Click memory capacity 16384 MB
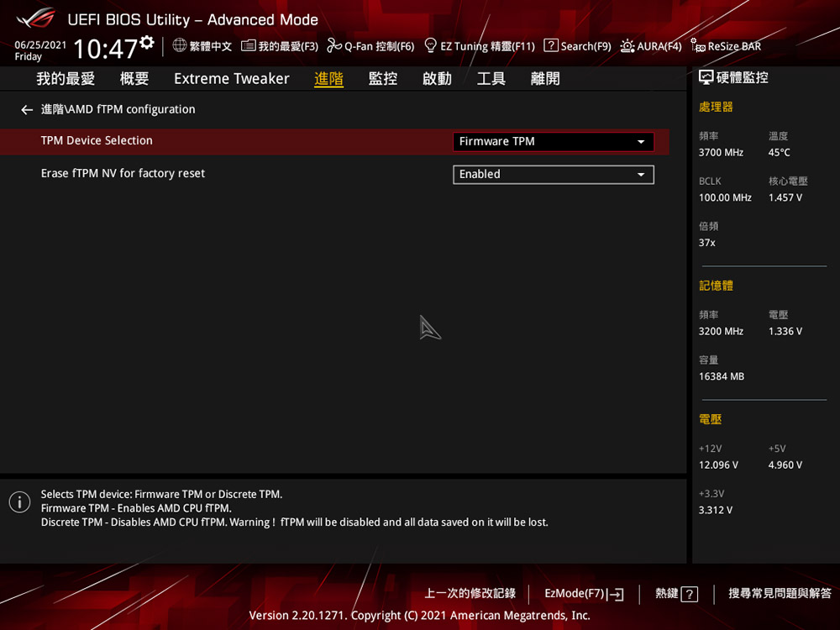Screen dimensions: 840x630 click(721, 376)
